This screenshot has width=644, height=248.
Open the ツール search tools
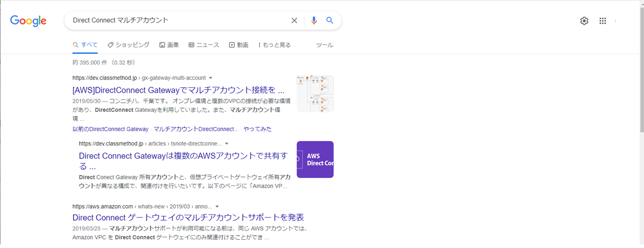(324, 45)
